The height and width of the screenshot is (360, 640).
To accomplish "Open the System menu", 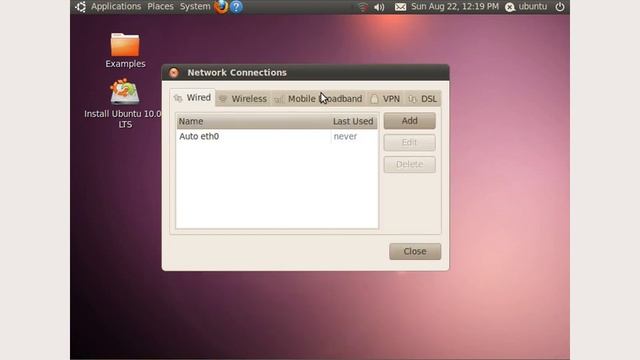I will pyautogui.click(x=195, y=7).
